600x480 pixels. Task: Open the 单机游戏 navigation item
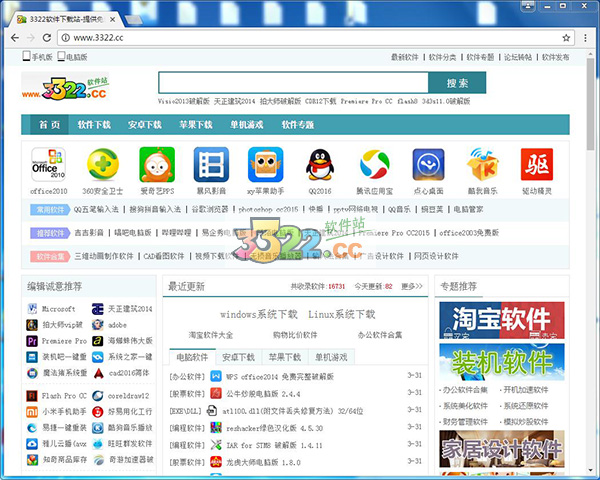pyautogui.click(x=246, y=125)
